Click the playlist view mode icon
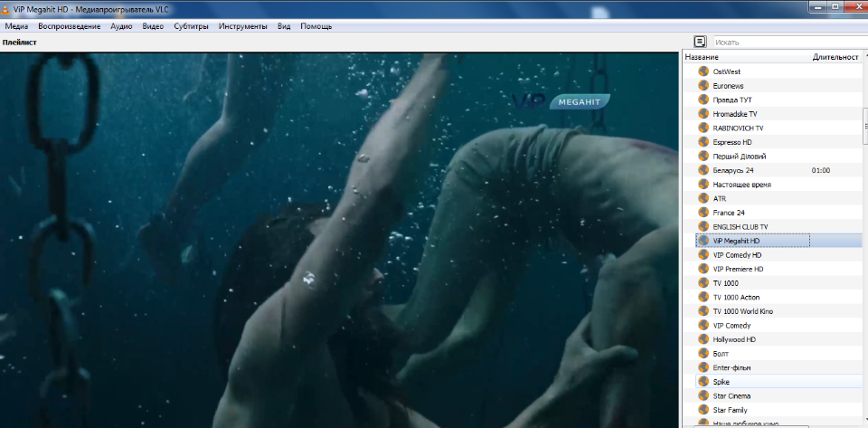Screen dimensions: 868x428 700,42
